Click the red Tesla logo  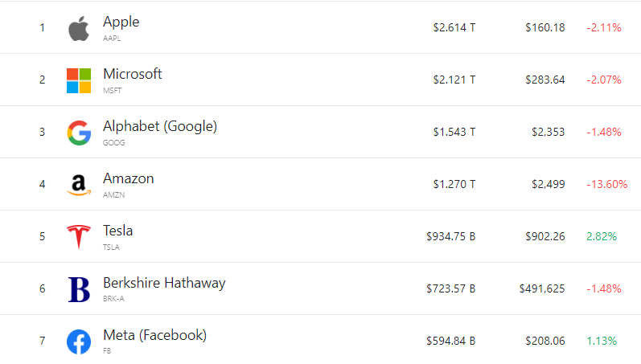tap(78, 237)
